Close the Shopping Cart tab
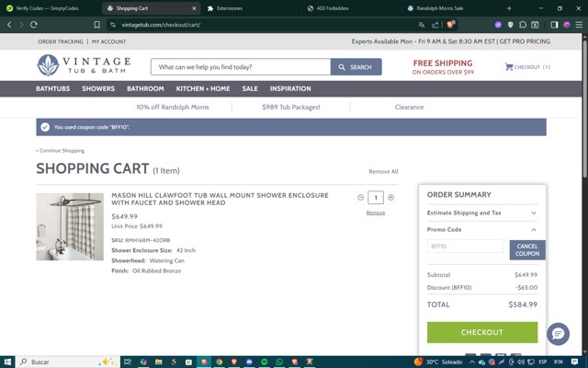Screen dimensions: 588x368 (194, 8)
